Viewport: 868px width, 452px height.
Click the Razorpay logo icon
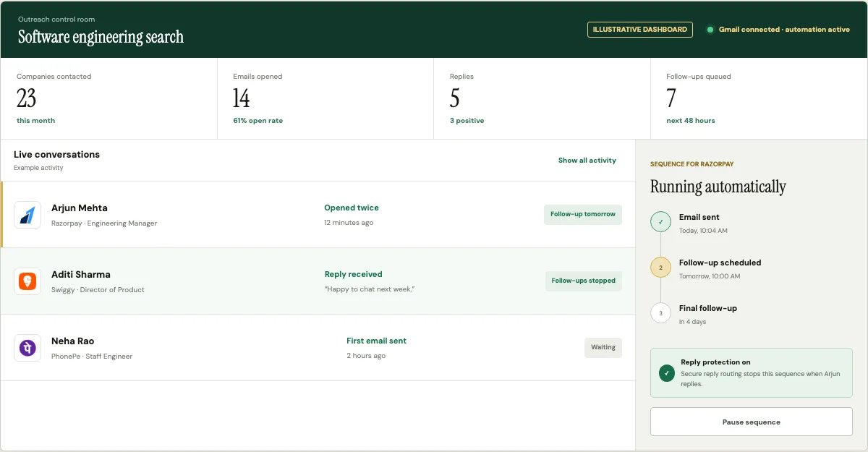27,215
